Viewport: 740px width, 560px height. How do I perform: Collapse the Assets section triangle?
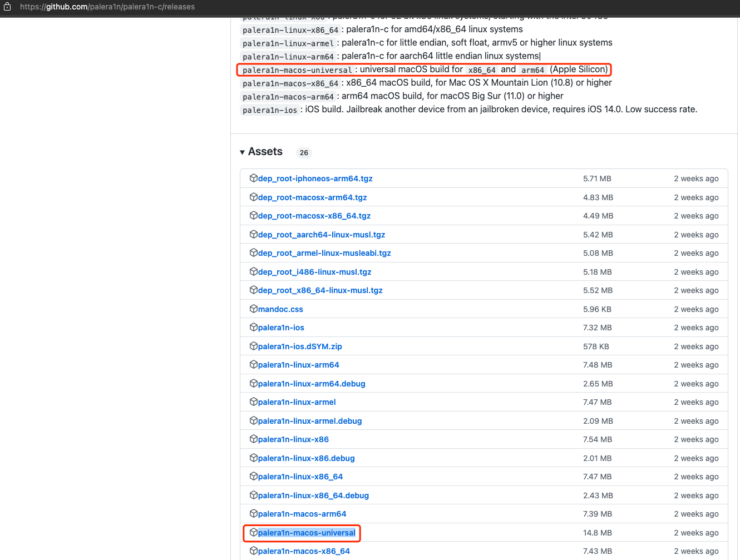tap(242, 152)
